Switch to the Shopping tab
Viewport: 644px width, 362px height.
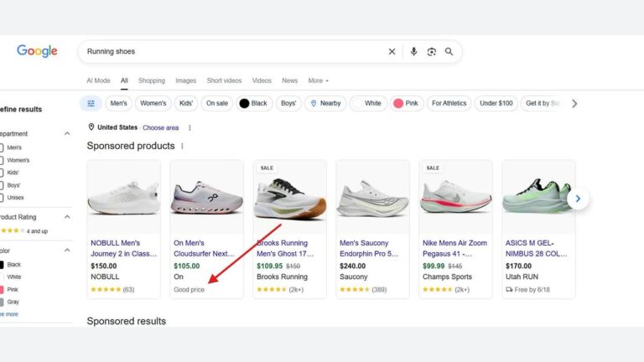(x=152, y=80)
